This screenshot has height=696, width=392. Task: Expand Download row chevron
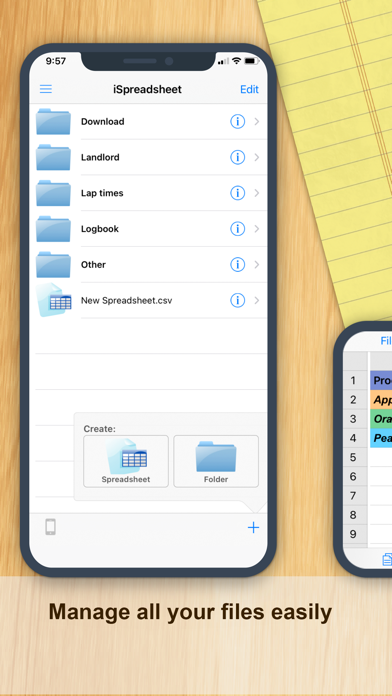coord(257,121)
